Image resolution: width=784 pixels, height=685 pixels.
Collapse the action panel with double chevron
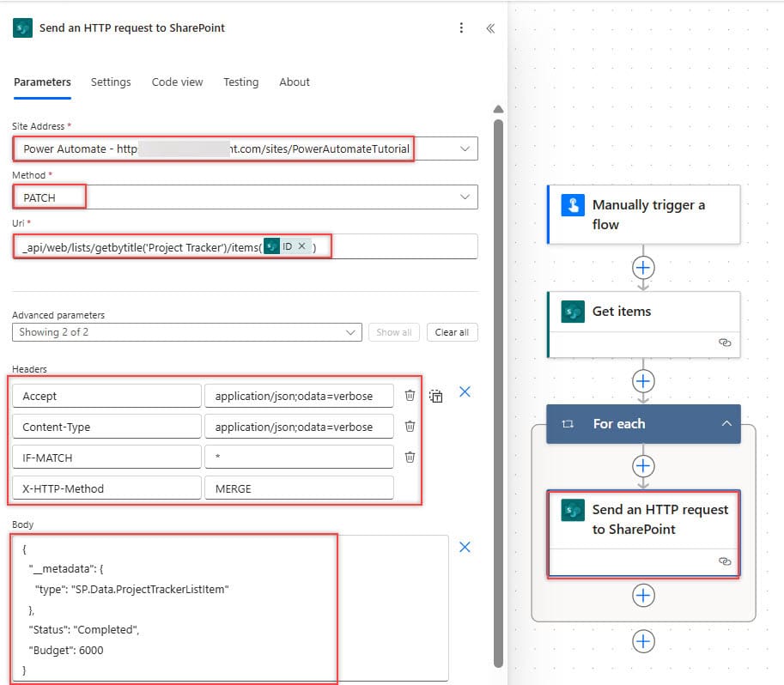click(x=490, y=28)
